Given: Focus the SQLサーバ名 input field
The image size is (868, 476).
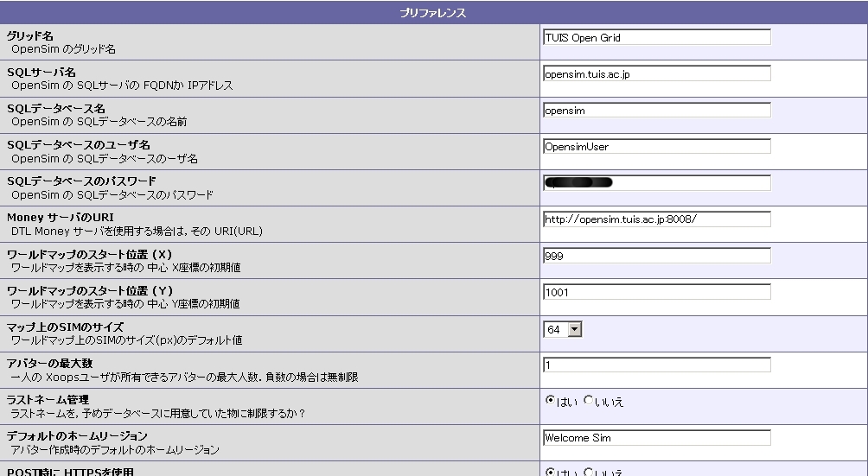Looking at the screenshot, I should click(656, 73).
